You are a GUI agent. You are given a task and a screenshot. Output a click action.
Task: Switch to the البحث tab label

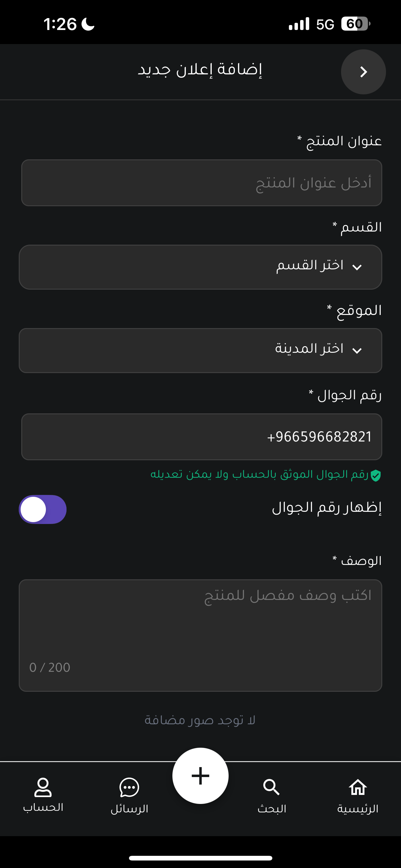coord(272,808)
